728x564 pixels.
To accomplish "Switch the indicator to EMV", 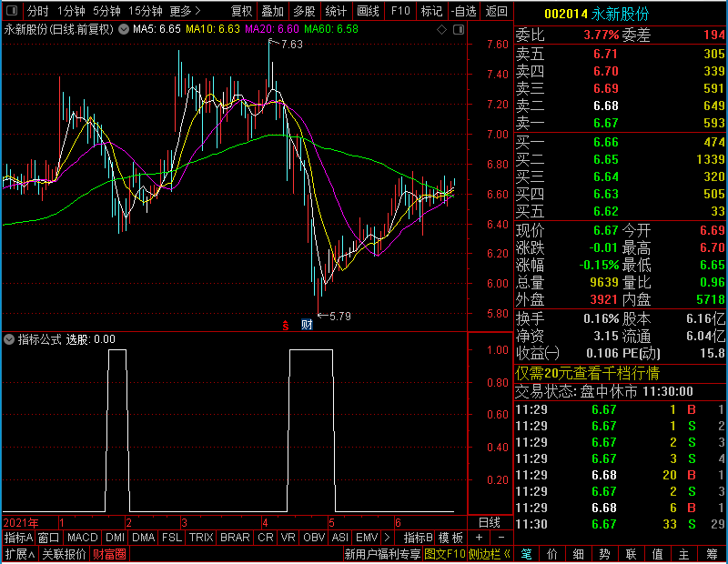I will pyautogui.click(x=368, y=538).
